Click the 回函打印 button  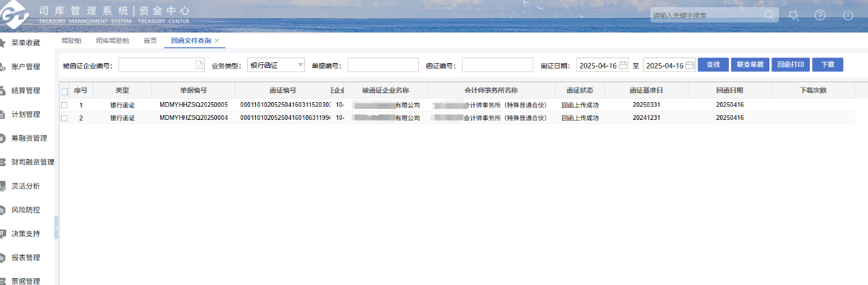click(x=791, y=64)
